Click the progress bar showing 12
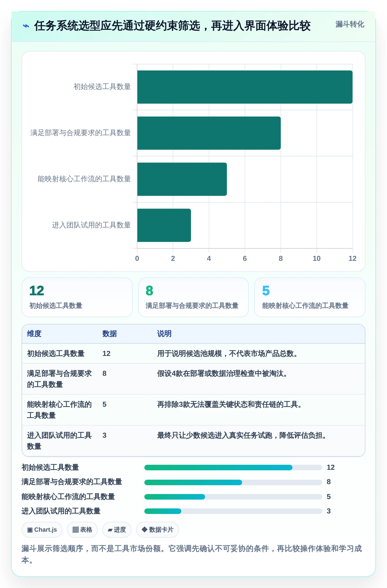387x588 pixels. 233,468
